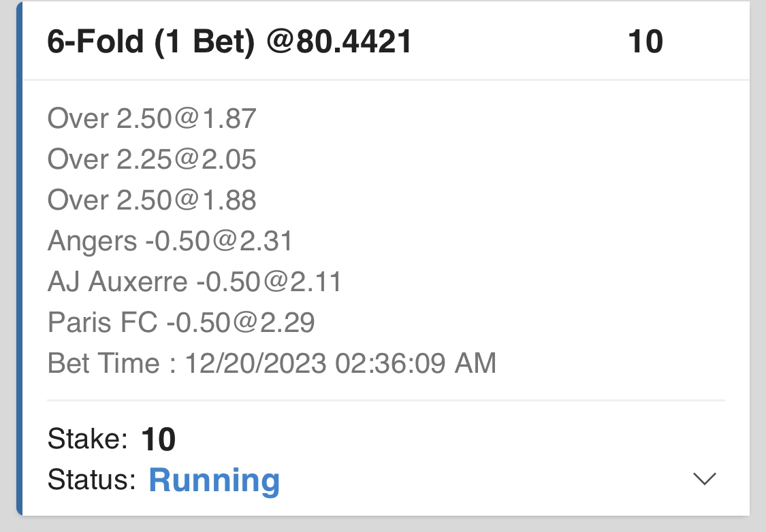The width and height of the screenshot is (766, 532).
Task: Click the divider line above Stake
Action: [x=385, y=401]
